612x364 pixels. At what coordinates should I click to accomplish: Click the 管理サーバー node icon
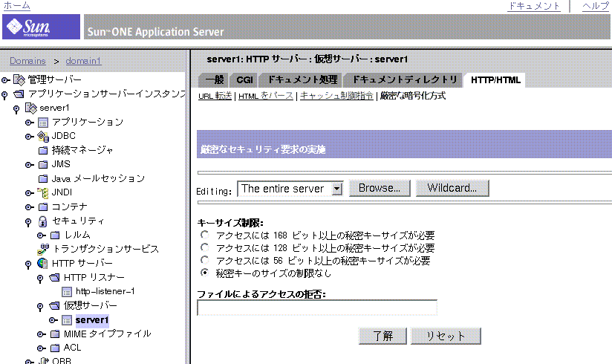click(19, 80)
